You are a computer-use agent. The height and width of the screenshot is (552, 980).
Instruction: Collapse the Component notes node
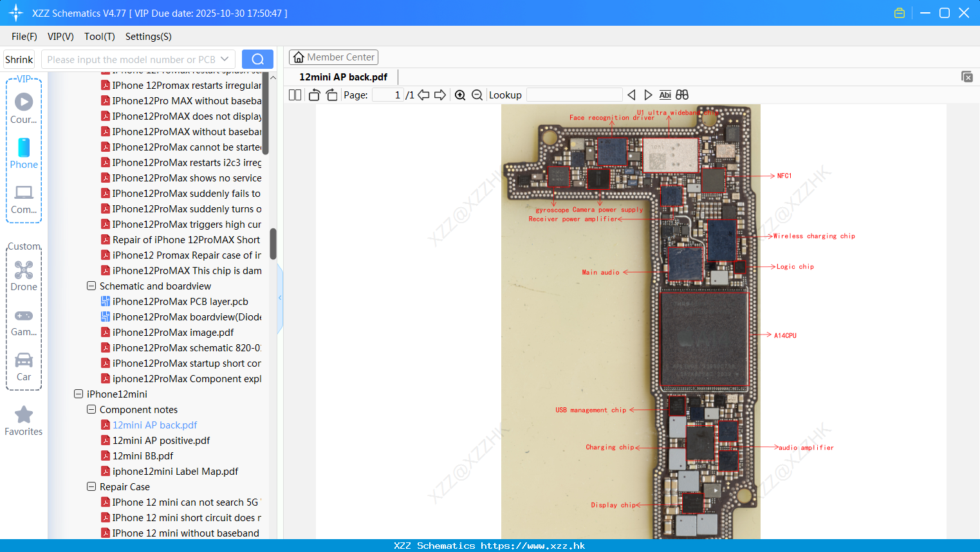(x=91, y=409)
